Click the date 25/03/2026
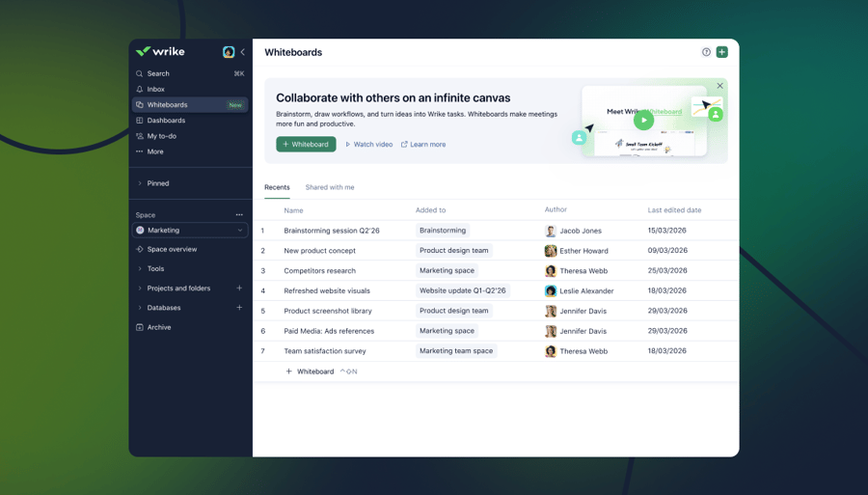 coord(667,271)
